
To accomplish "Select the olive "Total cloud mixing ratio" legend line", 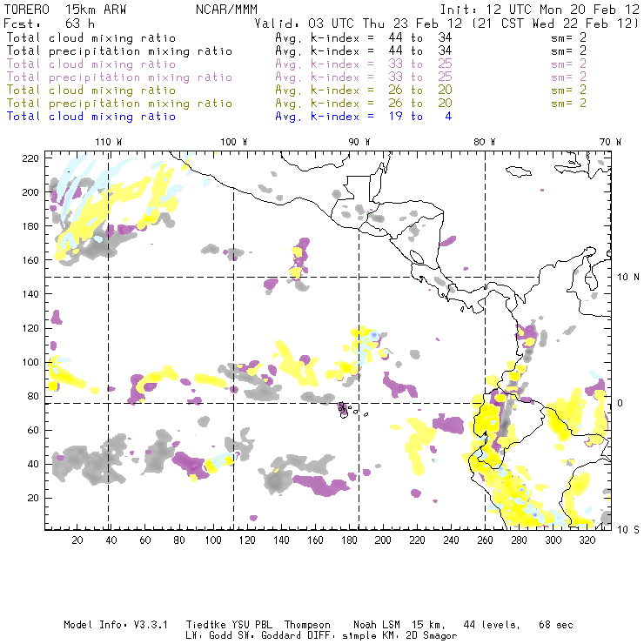I will pos(91,90).
